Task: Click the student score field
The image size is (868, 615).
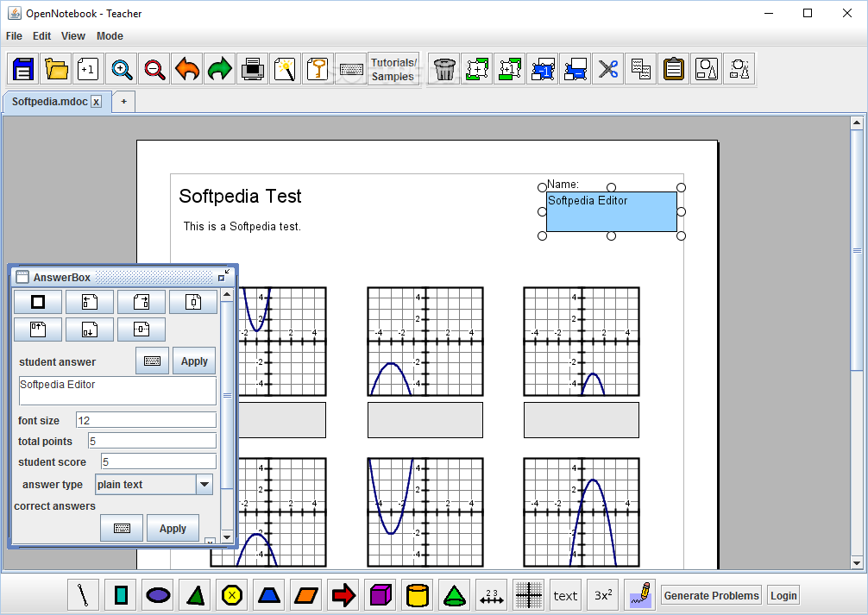Action: pyautogui.click(x=159, y=461)
